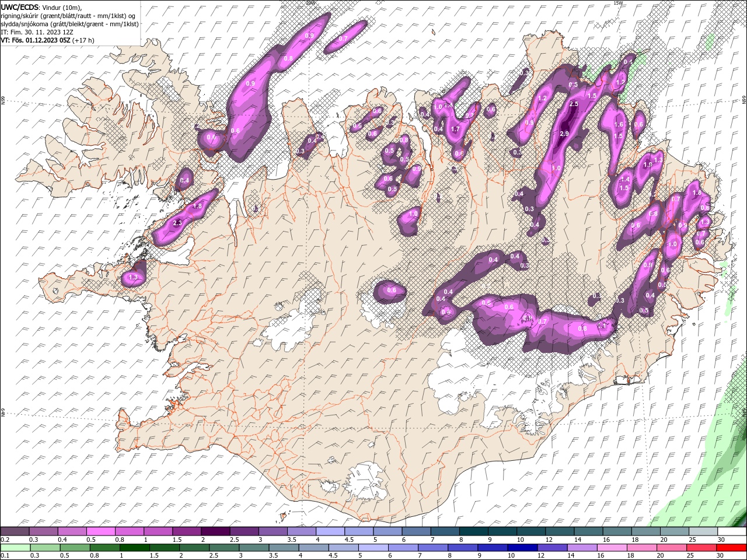Select the init-time line 'IT: Fim. 30. 11. 2023 12Z'
The image size is (747, 560).
pos(37,32)
